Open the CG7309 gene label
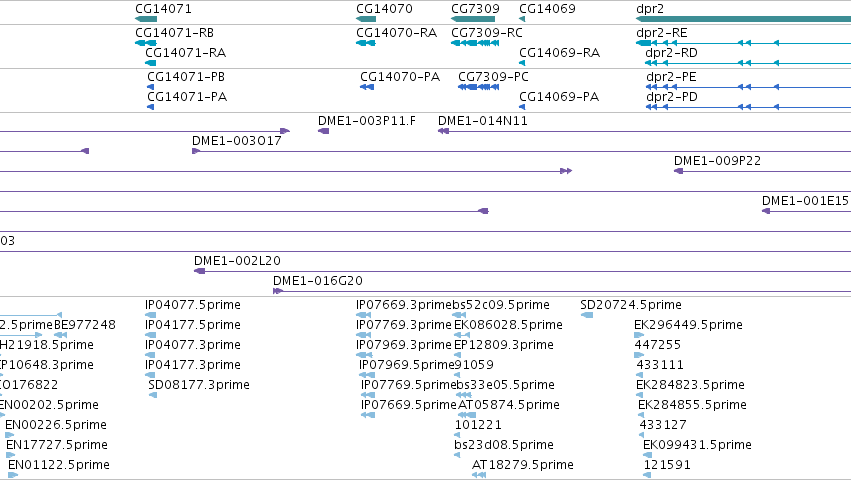The image size is (851, 480). [475, 9]
